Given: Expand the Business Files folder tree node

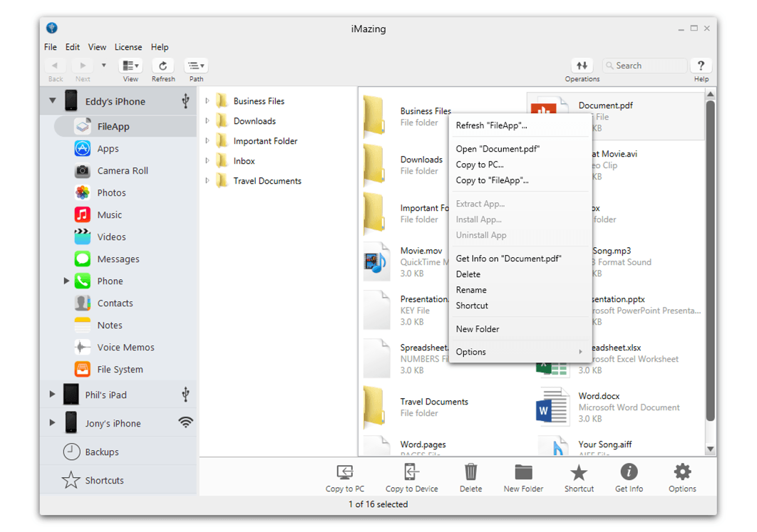Looking at the screenshot, I should point(207,101).
